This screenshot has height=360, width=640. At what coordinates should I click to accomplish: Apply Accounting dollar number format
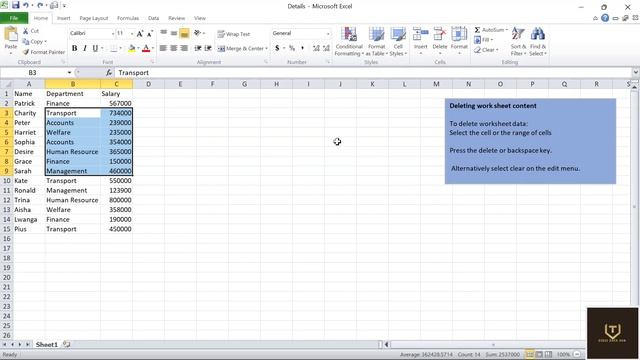(277, 49)
